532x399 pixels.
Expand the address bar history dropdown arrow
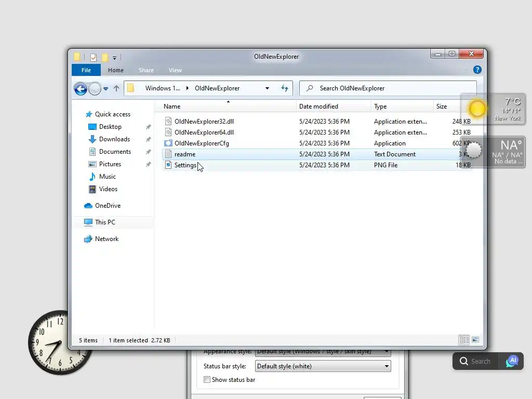click(x=268, y=88)
